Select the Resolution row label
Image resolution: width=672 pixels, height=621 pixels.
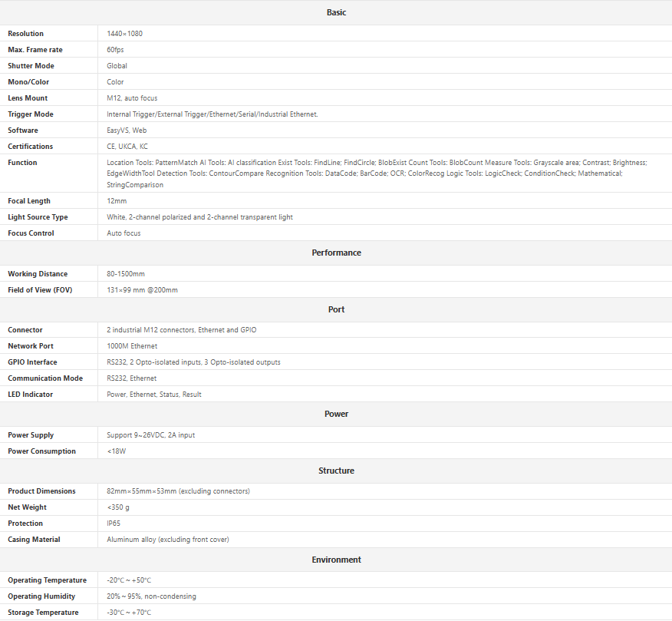click(x=26, y=34)
